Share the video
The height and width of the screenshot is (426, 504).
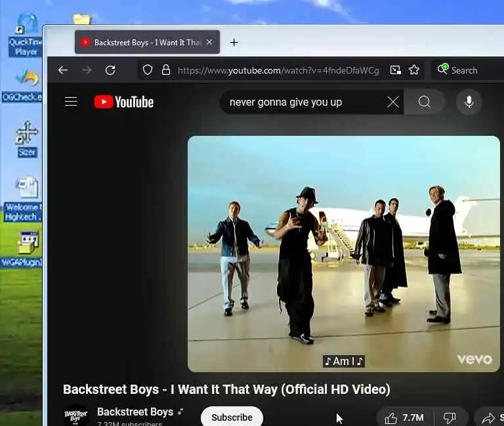click(490, 417)
